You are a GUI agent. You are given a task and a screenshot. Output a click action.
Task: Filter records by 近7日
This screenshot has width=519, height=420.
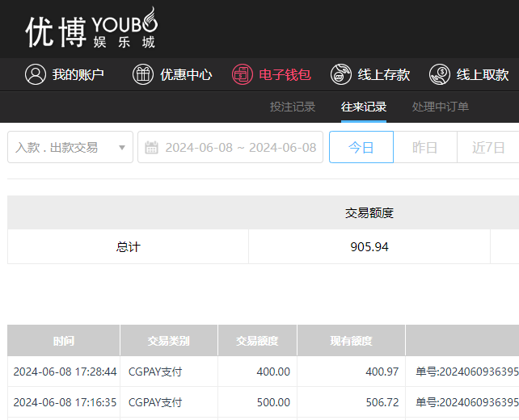pos(488,148)
